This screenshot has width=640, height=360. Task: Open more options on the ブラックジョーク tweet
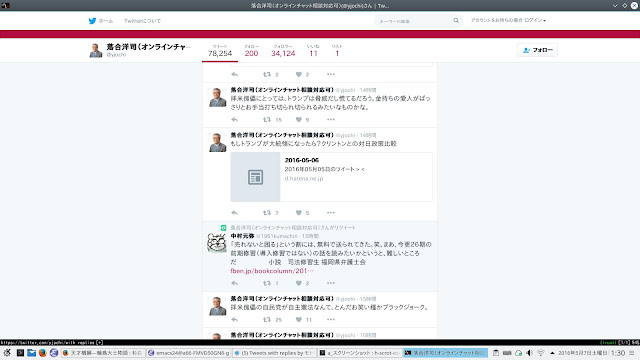coord(331,320)
